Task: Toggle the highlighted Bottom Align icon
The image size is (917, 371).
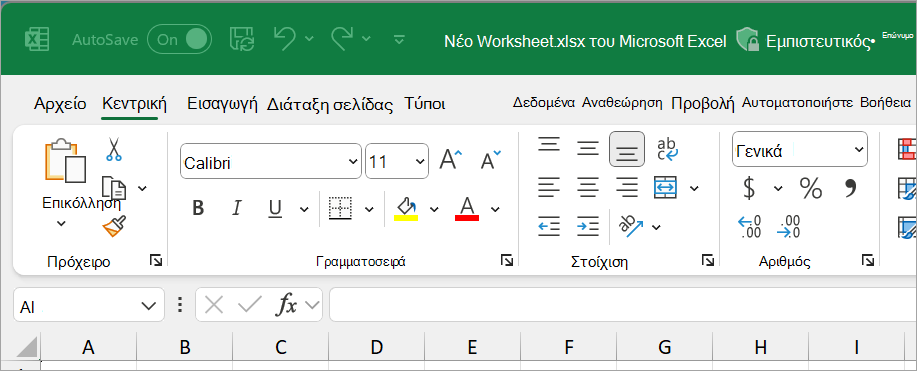Action: pos(627,149)
